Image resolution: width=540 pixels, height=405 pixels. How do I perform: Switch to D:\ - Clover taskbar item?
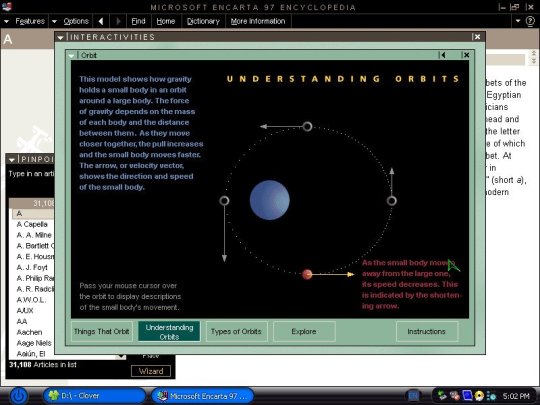93,396
